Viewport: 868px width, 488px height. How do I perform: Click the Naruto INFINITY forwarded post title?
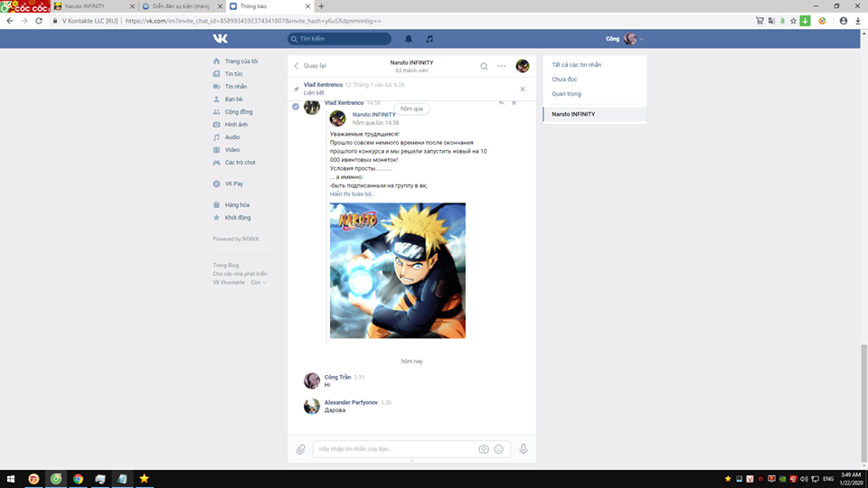pyautogui.click(x=373, y=115)
